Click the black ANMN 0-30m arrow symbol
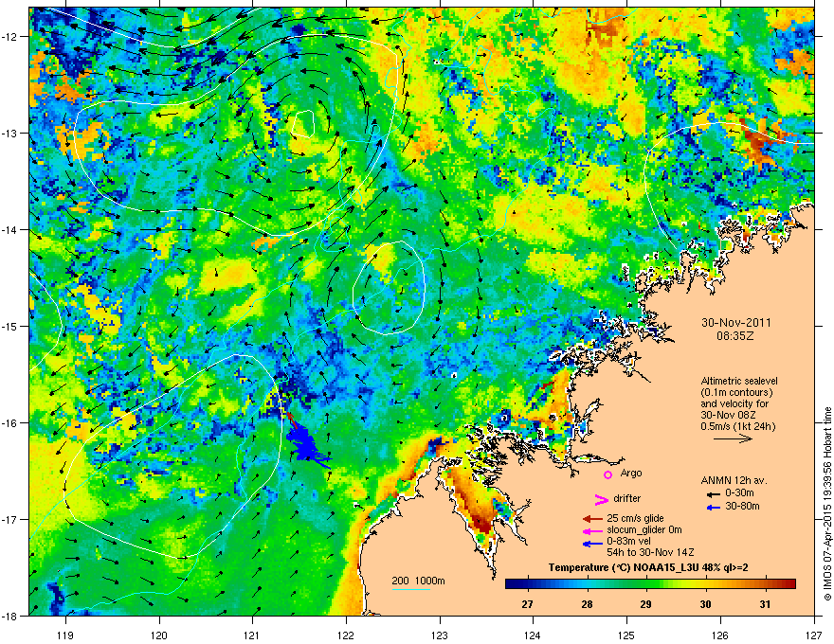 [714, 494]
